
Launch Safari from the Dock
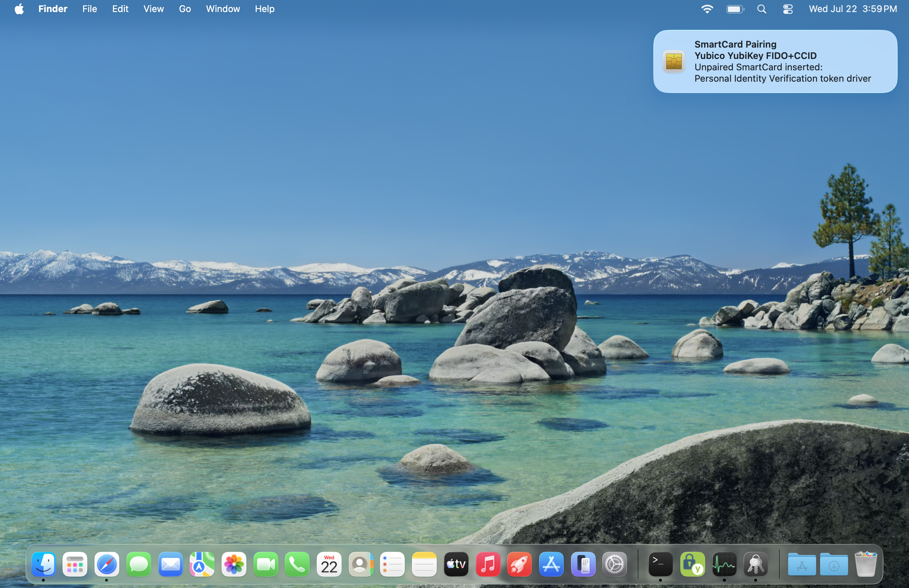pyautogui.click(x=107, y=564)
